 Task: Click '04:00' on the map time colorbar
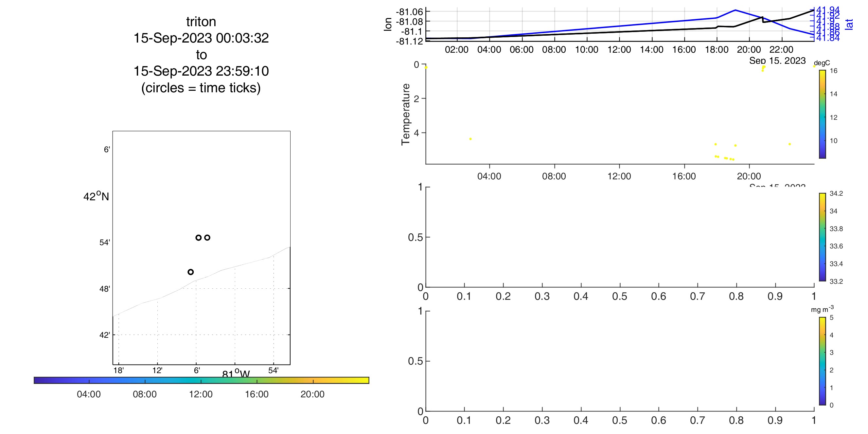tap(89, 394)
